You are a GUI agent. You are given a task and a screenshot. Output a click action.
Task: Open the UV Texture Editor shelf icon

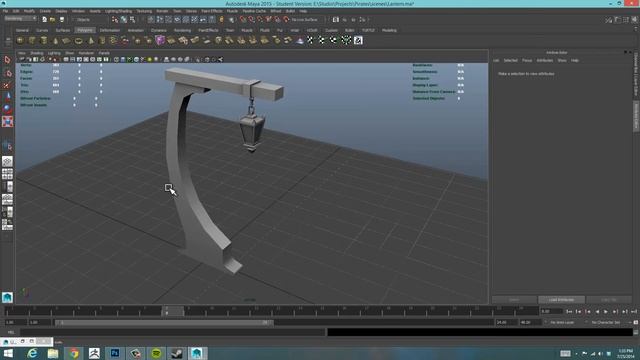point(358,40)
